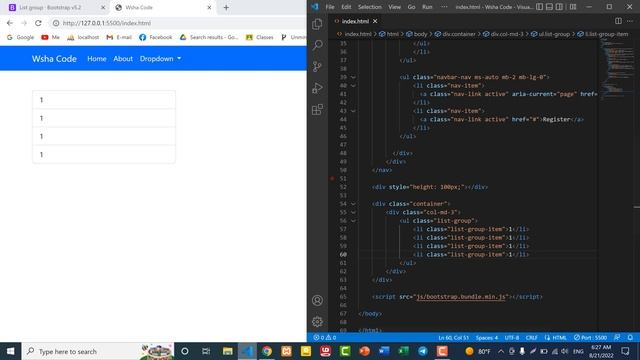Go back in Chrome
Viewport: 640px width, 360px height.
[x=10, y=23]
